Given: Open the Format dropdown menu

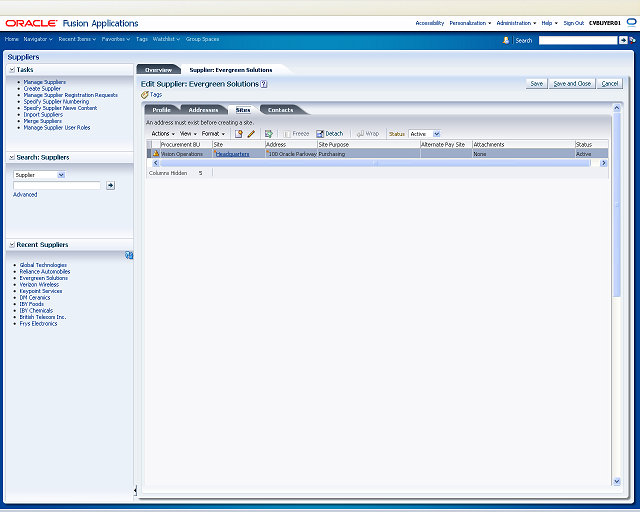Looking at the screenshot, I should [x=213, y=134].
